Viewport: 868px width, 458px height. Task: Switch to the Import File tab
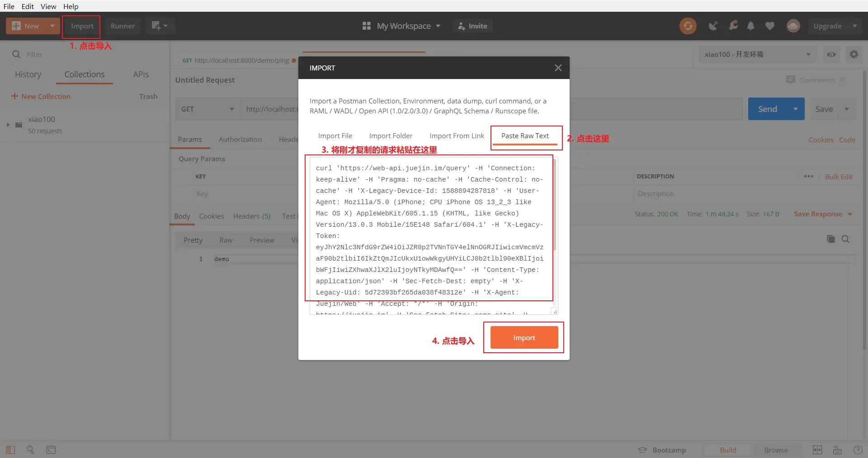point(335,136)
